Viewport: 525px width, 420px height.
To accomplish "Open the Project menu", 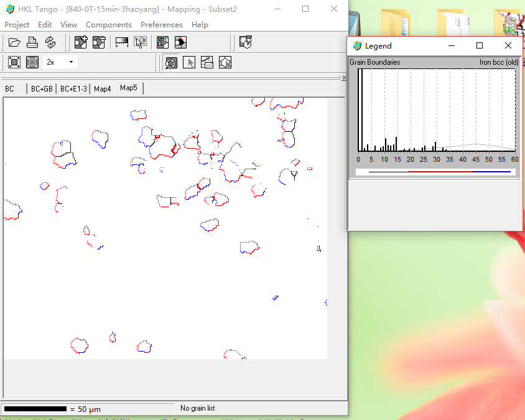I will click(17, 25).
